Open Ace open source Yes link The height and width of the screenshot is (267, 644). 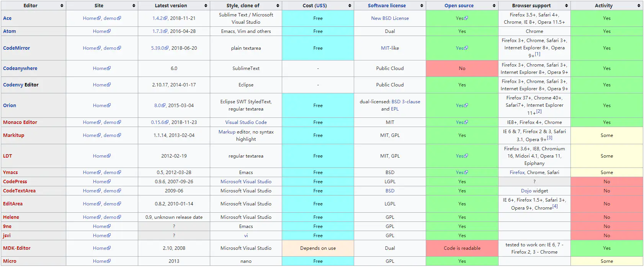462,18
